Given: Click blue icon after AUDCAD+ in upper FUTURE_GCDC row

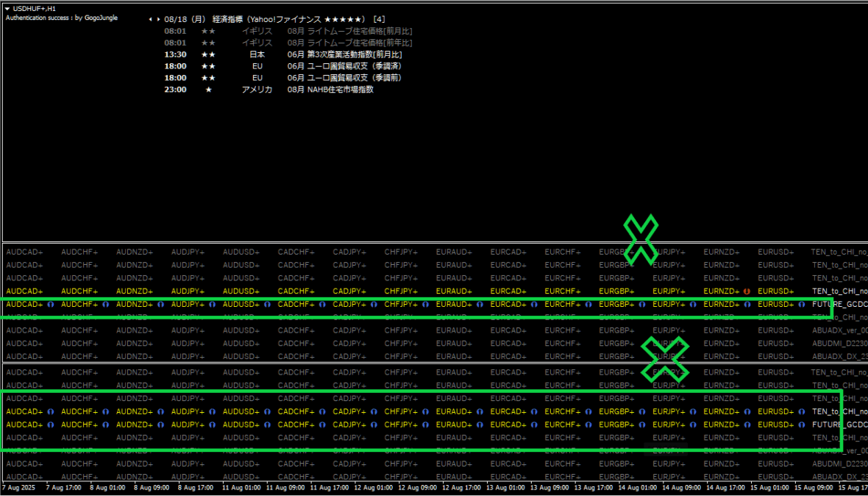Looking at the screenshot, I should [50, 304].
